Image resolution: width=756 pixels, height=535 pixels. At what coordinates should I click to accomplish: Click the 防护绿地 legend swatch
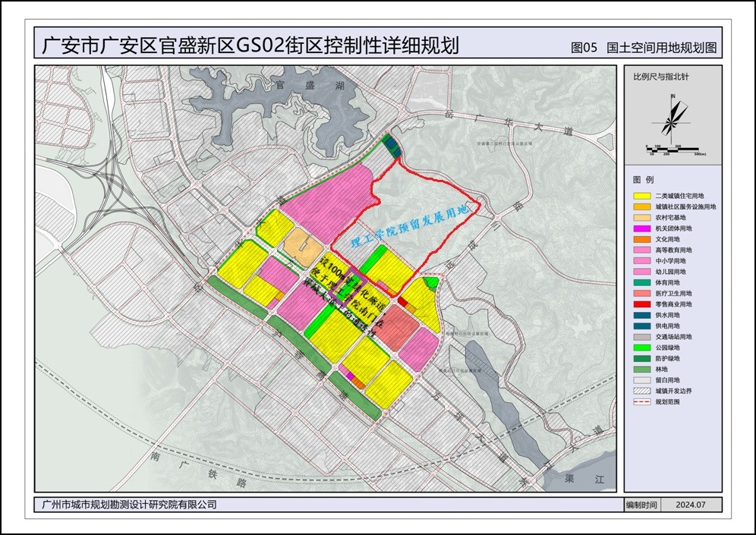(641, 359)
